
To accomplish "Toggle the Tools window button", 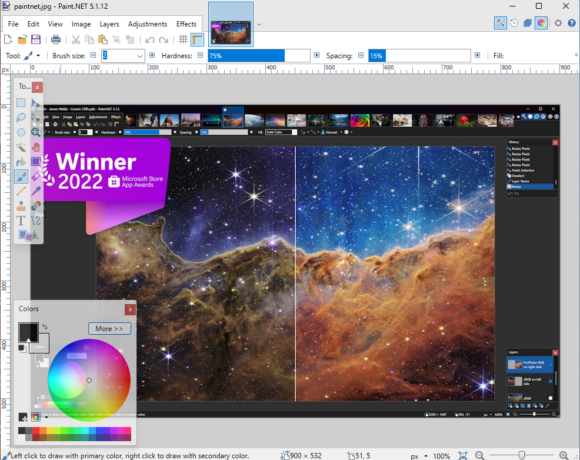I will (x=500, y=23).
